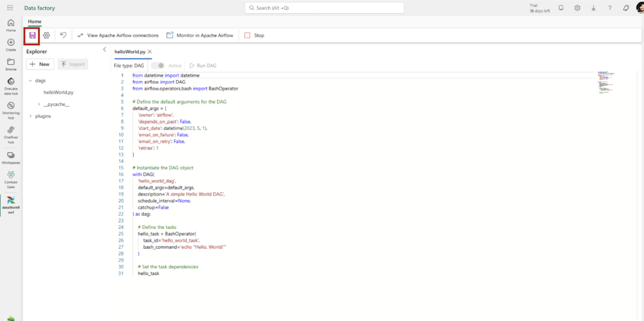This screenshot has height=321, width=644.
Task: Open the feedback icon in top bar
Action: pyautogui.click(x=626, y=8)
